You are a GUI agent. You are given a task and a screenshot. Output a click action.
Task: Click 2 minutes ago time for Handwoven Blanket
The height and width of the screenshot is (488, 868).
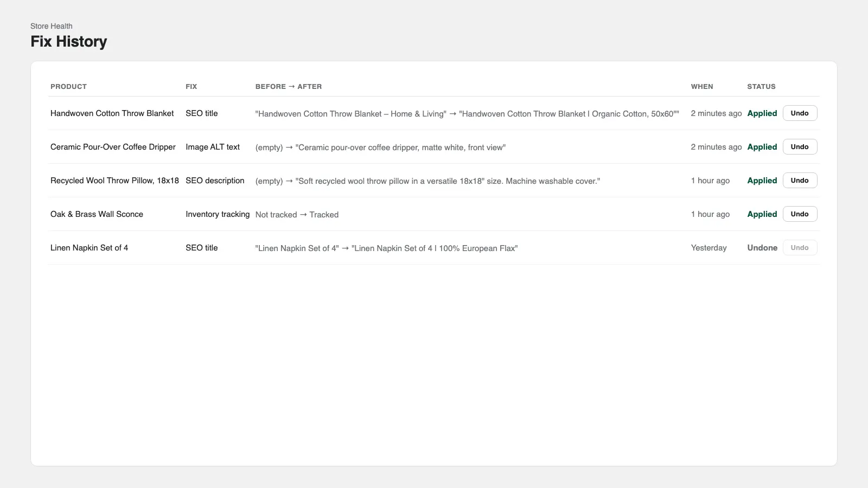[716, 113]
